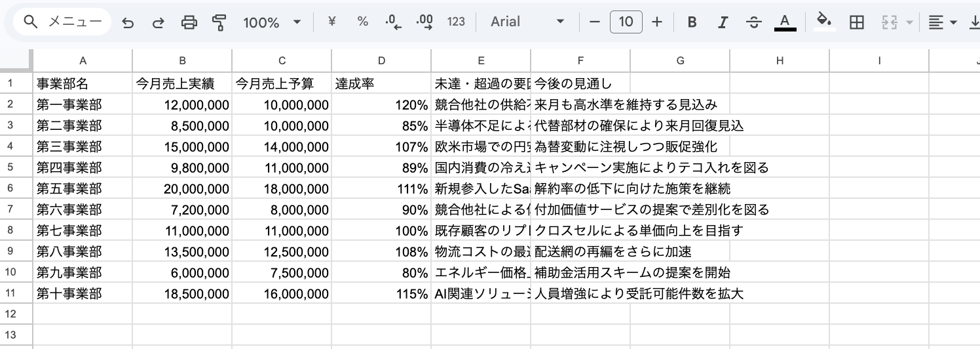Select column D header
Viewport: 980px width, 349px height.
(x=381, y=60)
